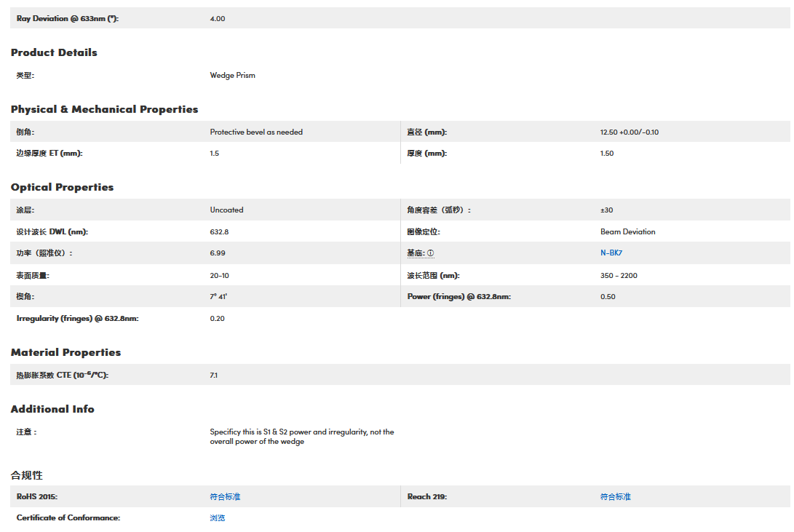
Task: Click the Uncoated coating value
Action: pos(226,210)
